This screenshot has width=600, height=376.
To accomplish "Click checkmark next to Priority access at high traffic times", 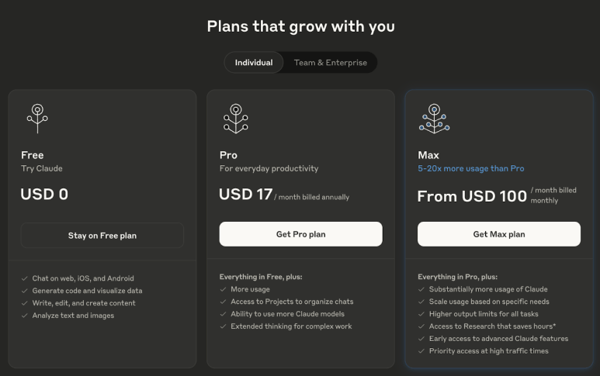I will tap(421, 351).
